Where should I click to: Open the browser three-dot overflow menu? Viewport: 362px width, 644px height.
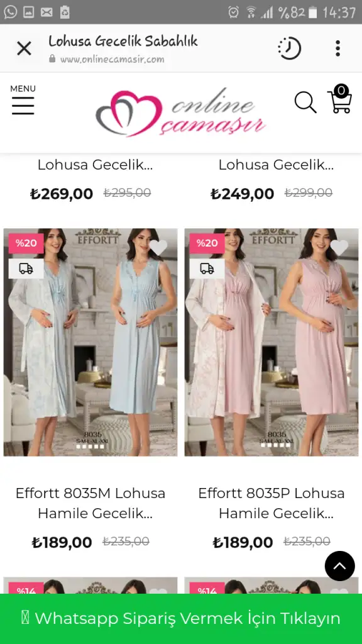(x=337, y=48)
